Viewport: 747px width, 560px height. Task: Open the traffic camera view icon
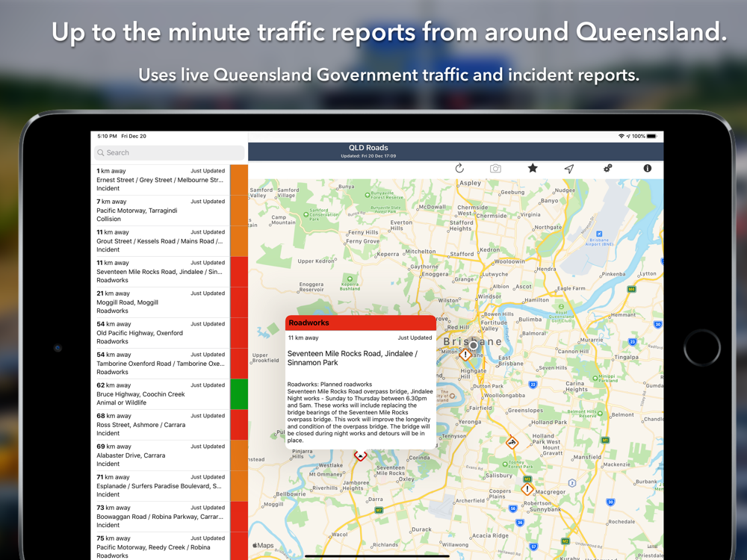(495, 169)
